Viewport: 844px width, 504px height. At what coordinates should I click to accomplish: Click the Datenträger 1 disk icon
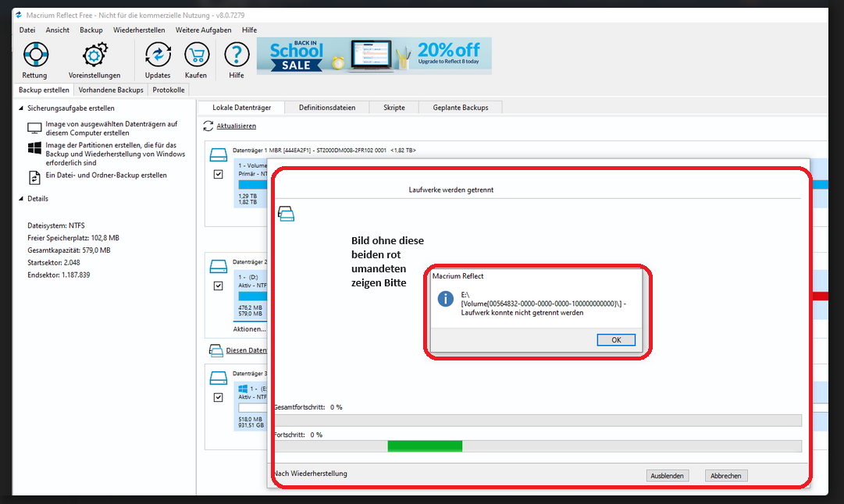219,155
